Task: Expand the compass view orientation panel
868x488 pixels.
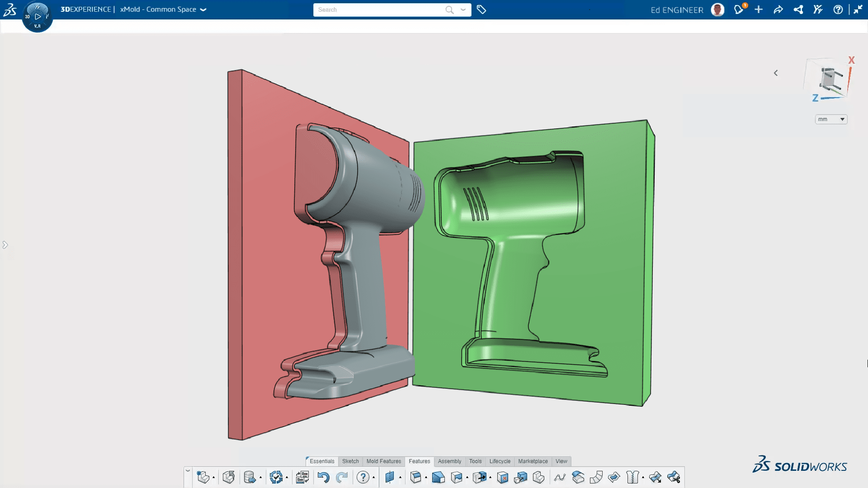Action: pos(776,72)
